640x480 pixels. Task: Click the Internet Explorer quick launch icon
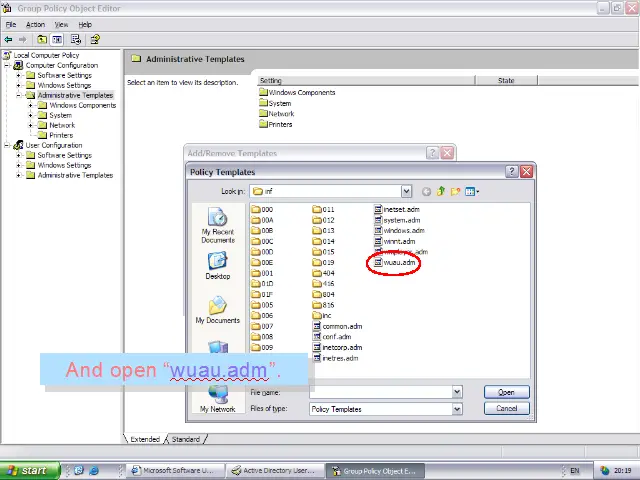tap(94, 471)
